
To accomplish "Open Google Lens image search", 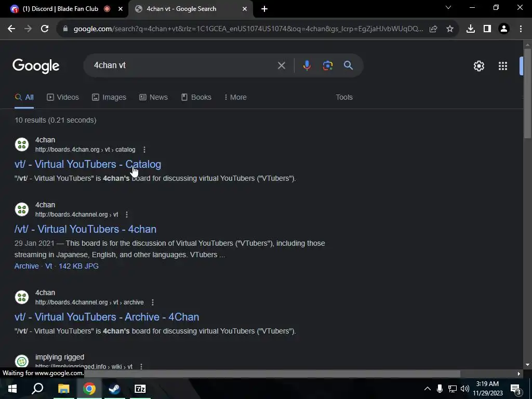I will [328, 65].
